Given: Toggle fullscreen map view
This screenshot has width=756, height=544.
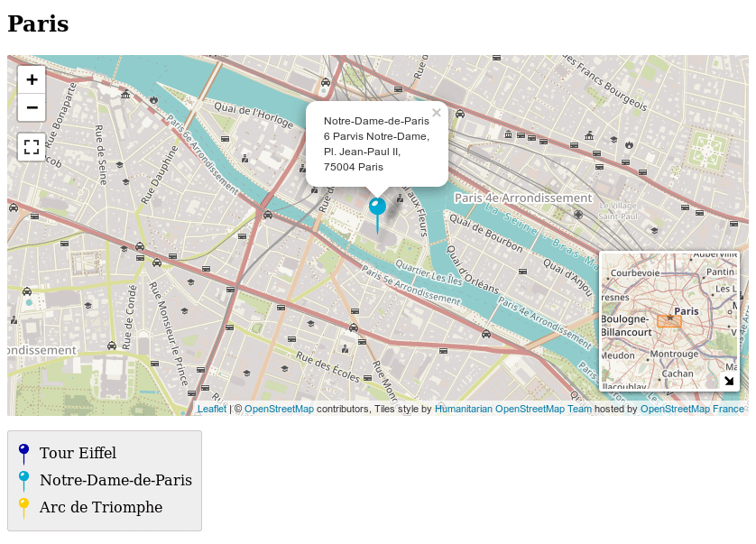Looking at the screenshot, I should [x=32, y=146].
